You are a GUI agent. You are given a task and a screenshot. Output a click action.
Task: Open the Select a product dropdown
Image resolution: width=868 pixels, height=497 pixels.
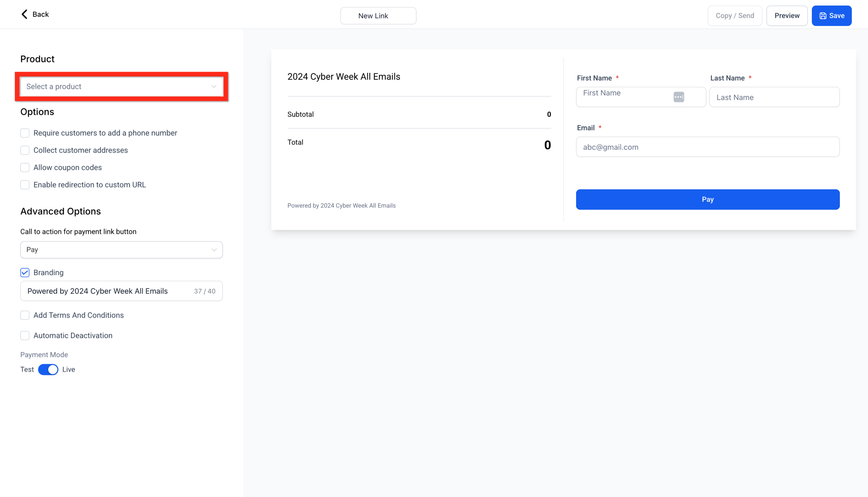pyautogui.click(x=121, y=86)
